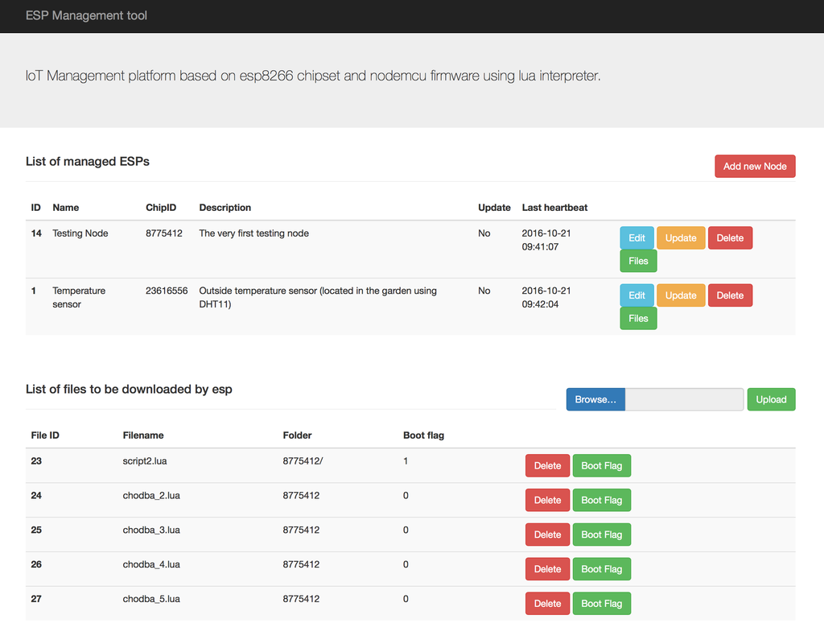Set Boot Flag for chodba_2.lua

point(601,500)
